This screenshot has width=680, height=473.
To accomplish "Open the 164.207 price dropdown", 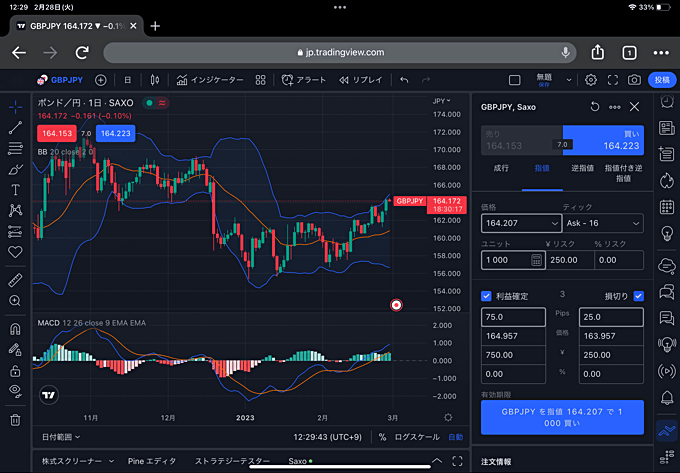I will pyautogui.click(x=554, y=224).
